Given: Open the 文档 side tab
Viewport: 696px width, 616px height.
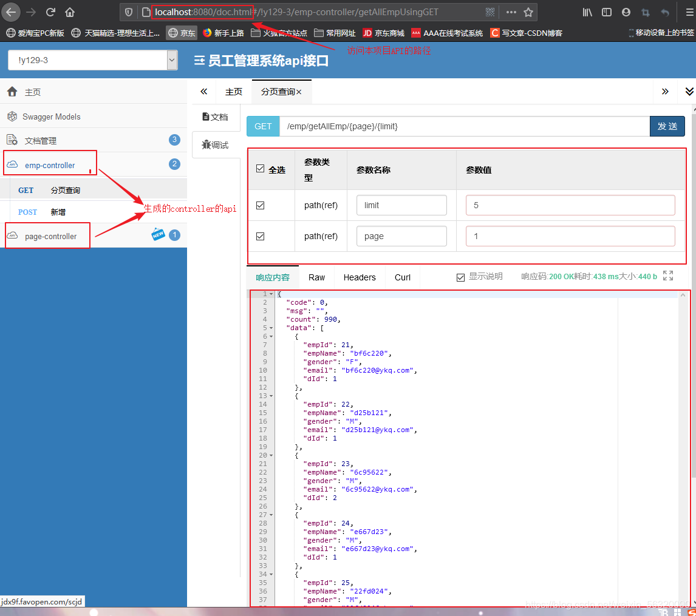Looking at the screenshot, I should click(x=216, y=117).
